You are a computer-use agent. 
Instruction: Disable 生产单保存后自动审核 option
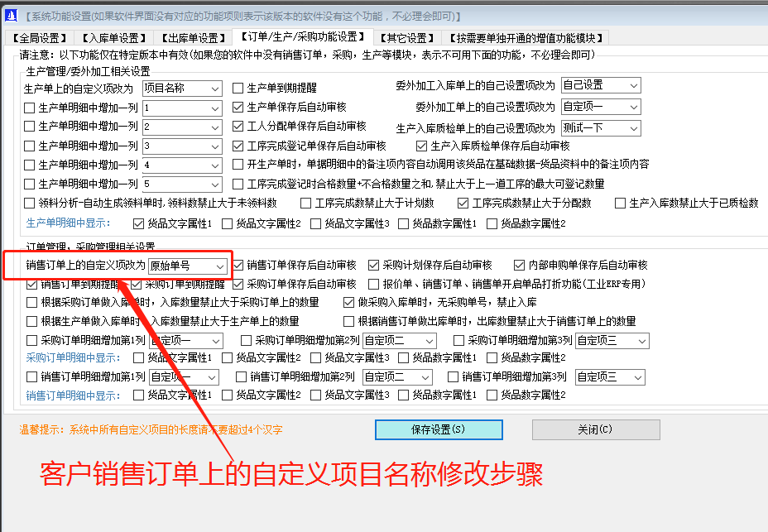click(240, 108)
